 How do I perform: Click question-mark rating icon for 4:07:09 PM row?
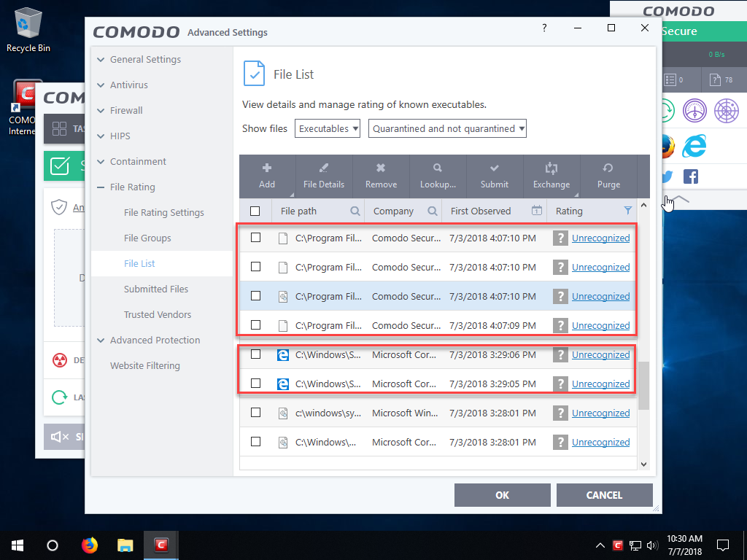pyautogui.click(x=560, y=326)
